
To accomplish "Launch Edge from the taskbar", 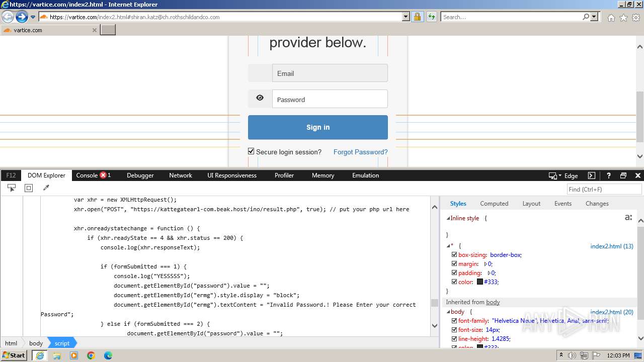I will (108, 355).
